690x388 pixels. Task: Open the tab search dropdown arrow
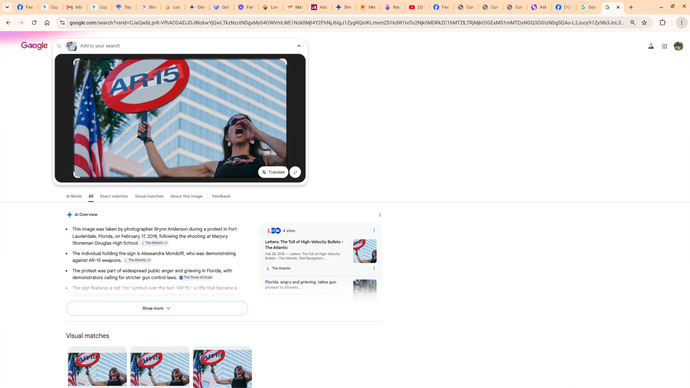click(x=7, y=7)
